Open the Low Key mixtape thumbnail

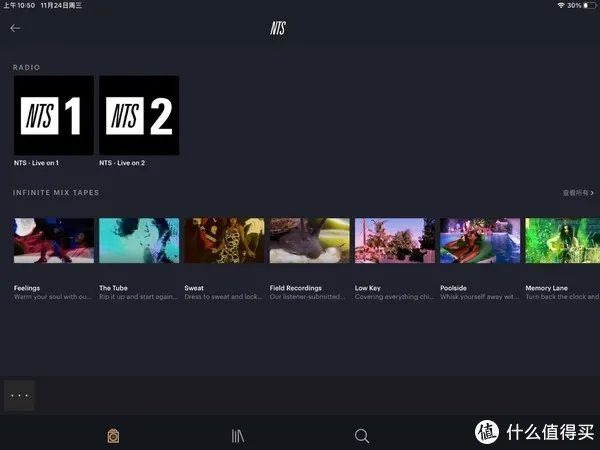395,240
